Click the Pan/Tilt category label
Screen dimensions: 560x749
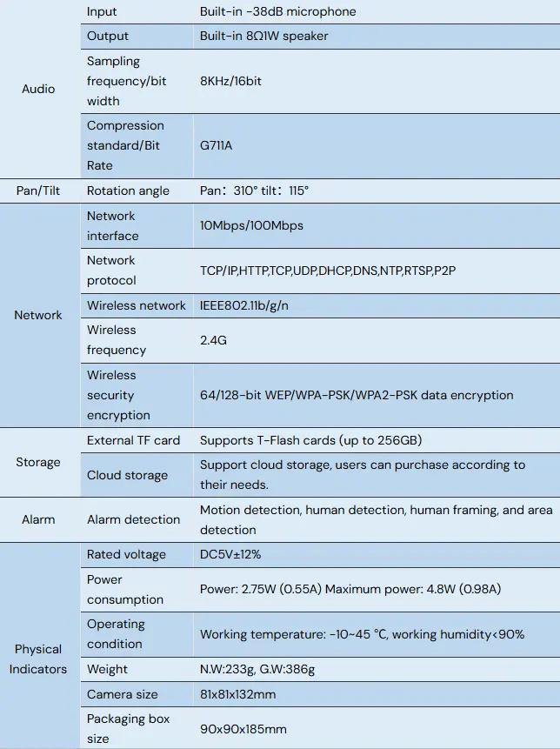tap(38, 191)
